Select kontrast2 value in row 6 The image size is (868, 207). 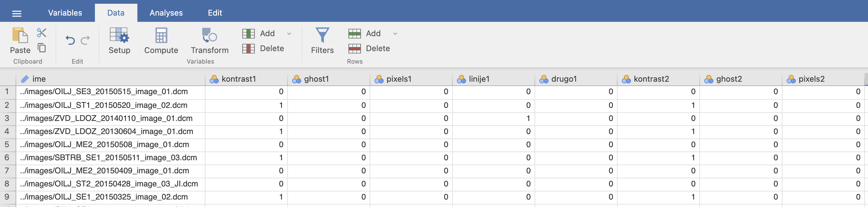click(x=658, y=158)
